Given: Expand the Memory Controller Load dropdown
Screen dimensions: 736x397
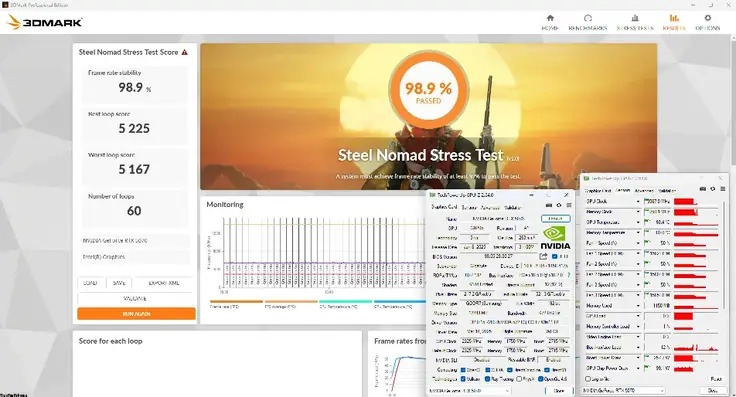Looking at the screenshot, I should [x=638, y=326].
